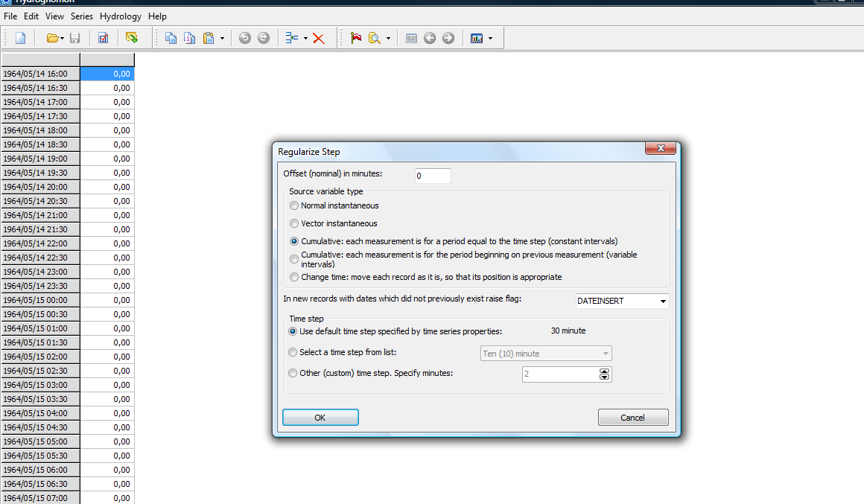Copy selection with the copy icon

coord(171,38)
